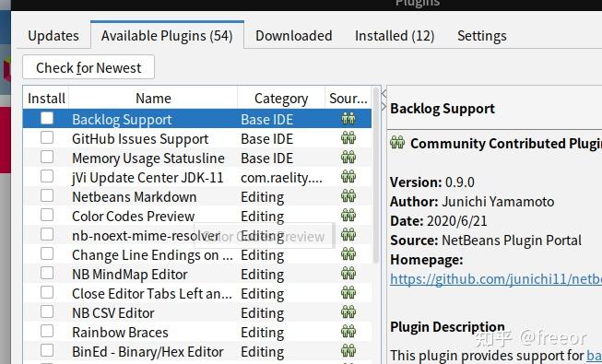Image resolution: width=602 pixels, height=364 pixels.
Task: Select the Available Plugins (54) tab
Action: click(167, 36)
